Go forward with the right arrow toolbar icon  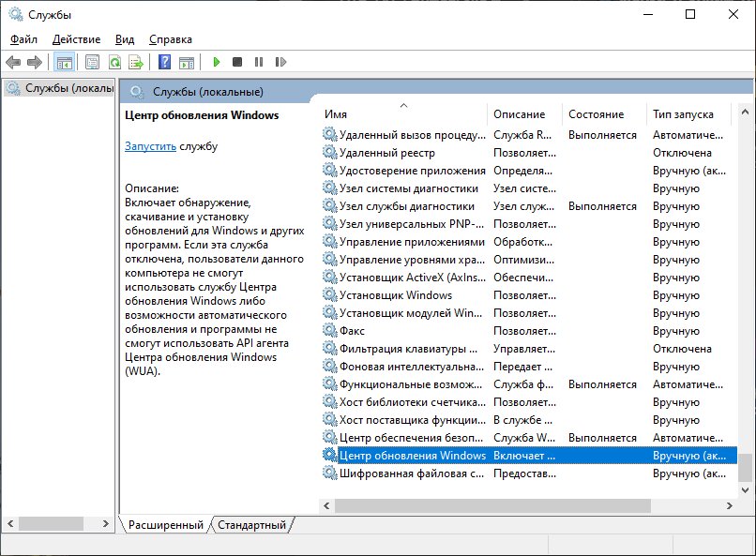pyautogui.click(x=34, y=62)
